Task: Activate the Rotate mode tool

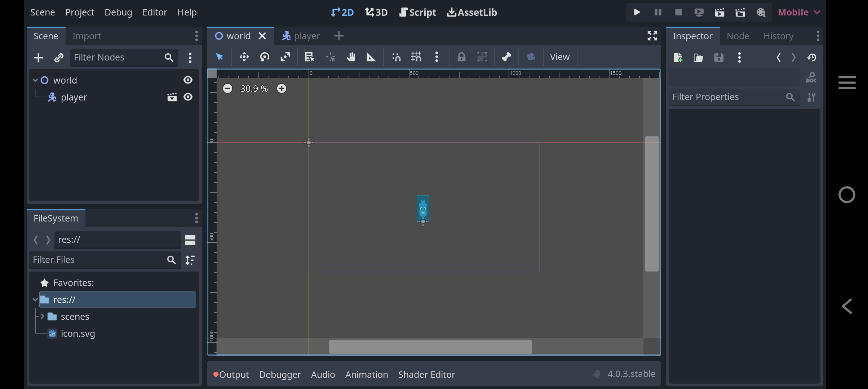Action: pos(265,57)
